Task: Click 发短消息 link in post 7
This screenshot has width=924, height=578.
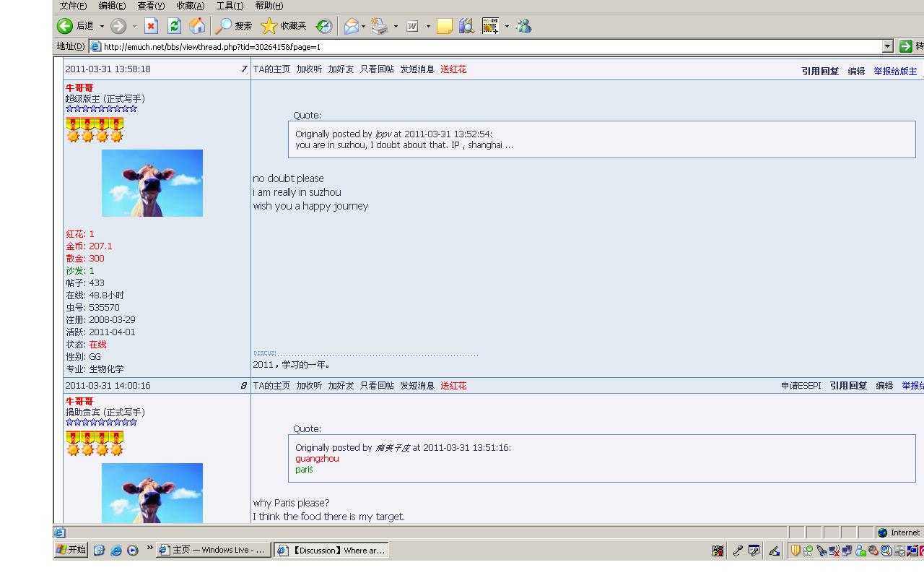Action: [417, 69]
